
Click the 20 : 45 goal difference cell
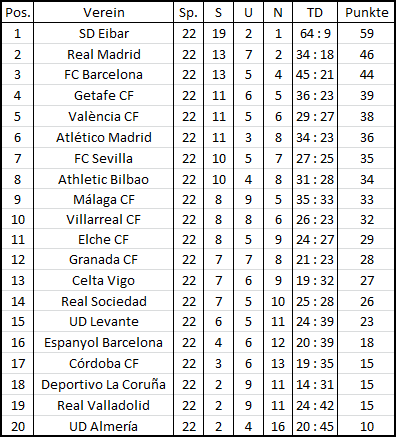[315, 426]
